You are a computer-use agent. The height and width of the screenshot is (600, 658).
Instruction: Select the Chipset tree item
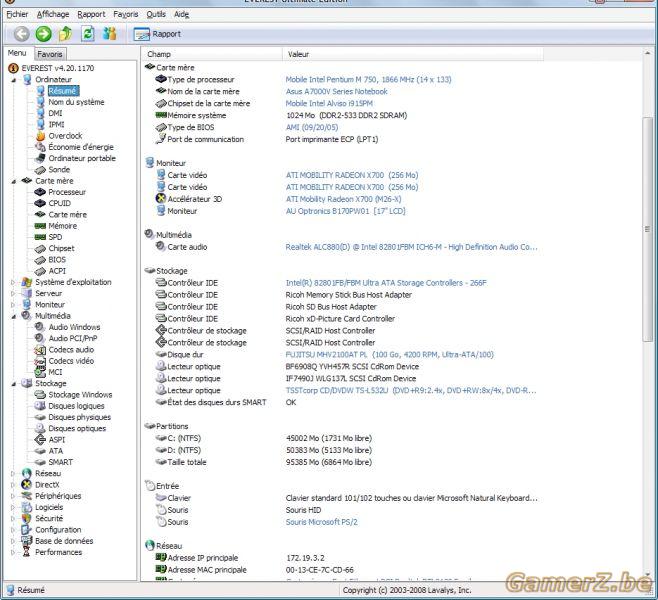pyautogui.click(x=61, y=248)
